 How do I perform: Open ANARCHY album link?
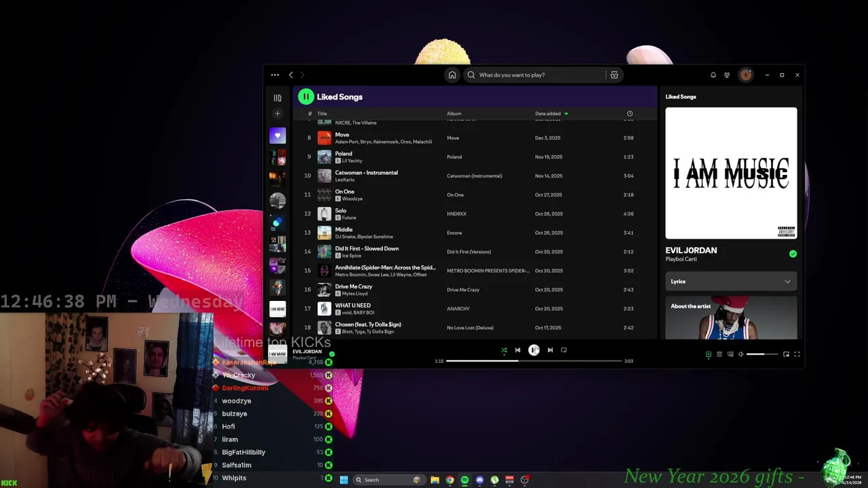[458, 308]
